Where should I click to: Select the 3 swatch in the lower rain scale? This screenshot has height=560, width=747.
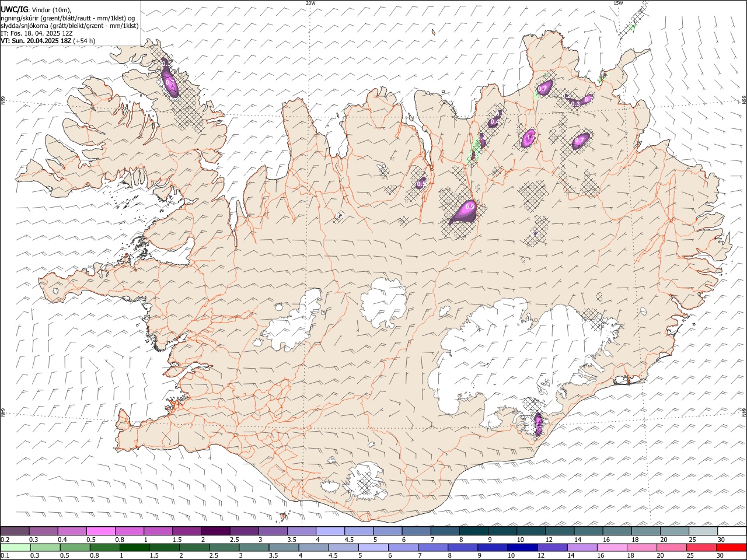tap(254, 547)
